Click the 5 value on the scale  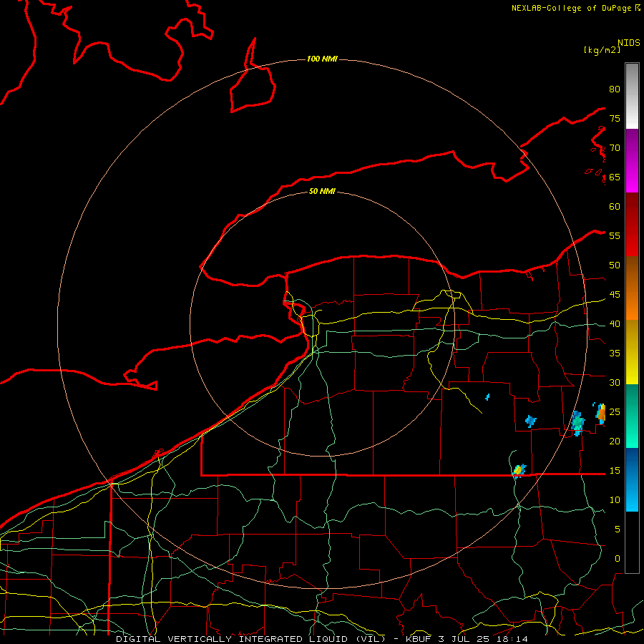tap(618, 530)
